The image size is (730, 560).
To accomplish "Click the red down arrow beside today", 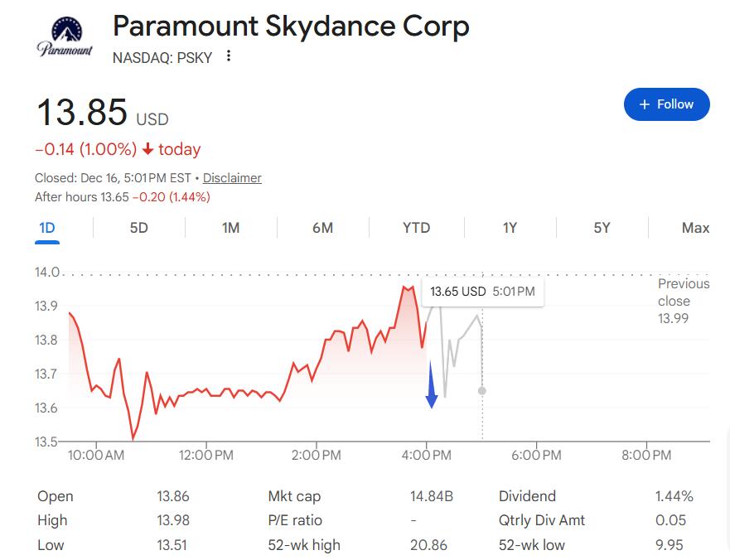I will [x=147, y=150].
